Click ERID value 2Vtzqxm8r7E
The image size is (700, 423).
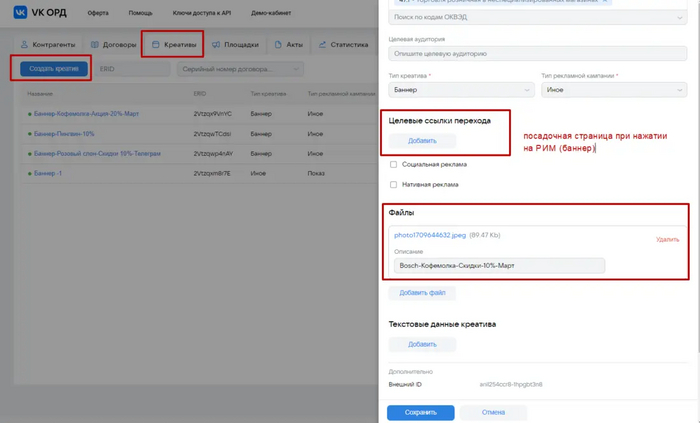coord(212,173)
